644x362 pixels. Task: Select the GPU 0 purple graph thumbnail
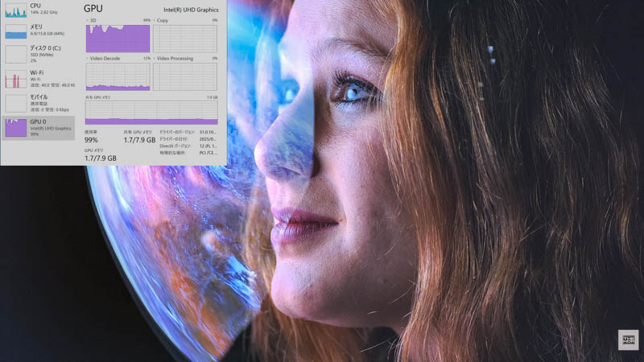[16, 127]
